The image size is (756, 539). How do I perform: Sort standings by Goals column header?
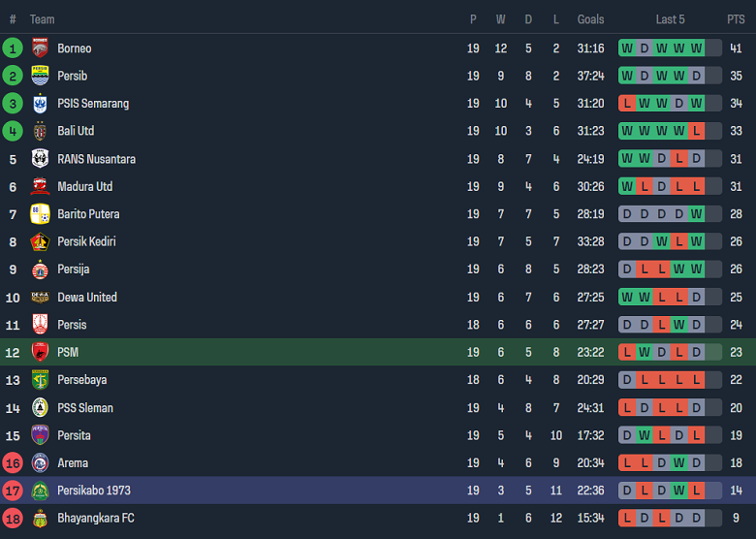590,19
